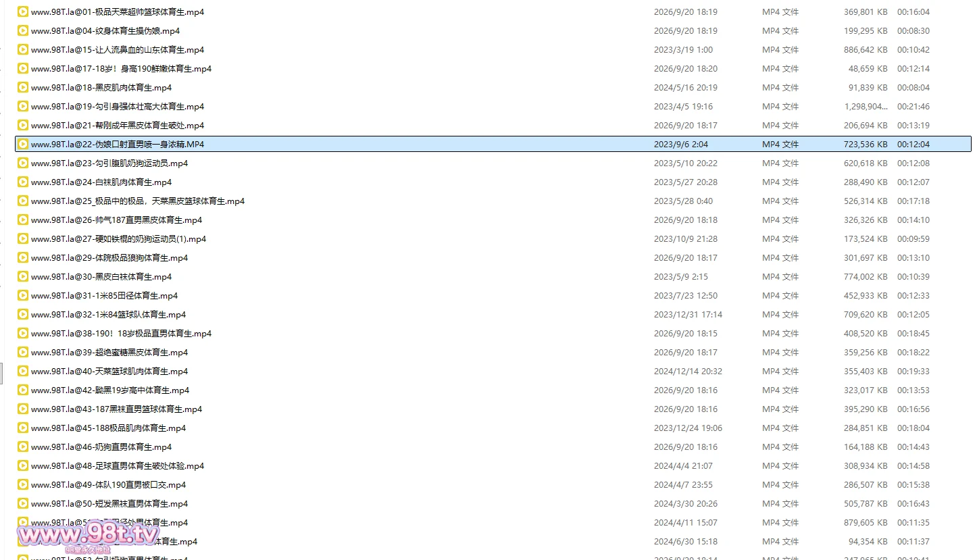Click the media icon of file @30
Image resolution: width=977 pixels, height=560 pixels.
(x=23, y=277)
